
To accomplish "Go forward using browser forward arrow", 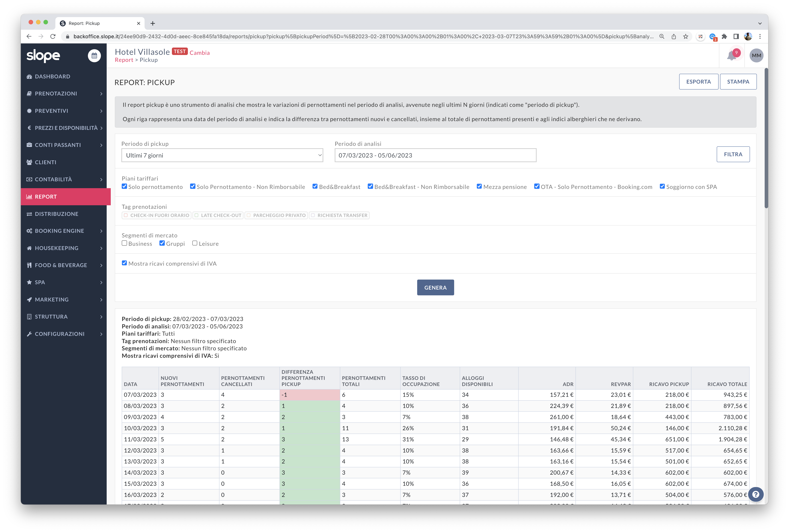I will 41,36.
